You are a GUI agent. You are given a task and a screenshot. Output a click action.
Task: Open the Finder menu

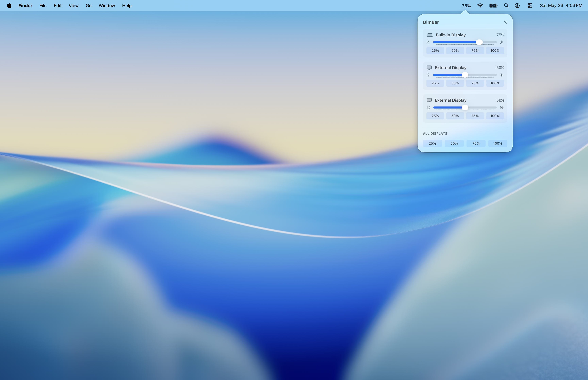pyautogui.click(x=25, y=5)
